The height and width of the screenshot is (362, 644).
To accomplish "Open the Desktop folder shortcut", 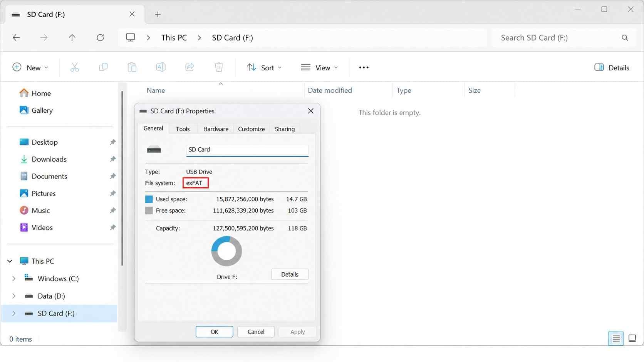I will (x=39, y=142).
